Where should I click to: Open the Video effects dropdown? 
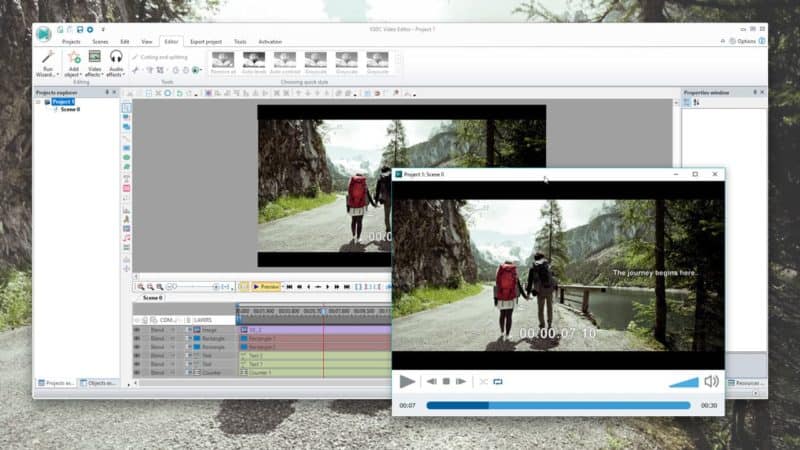tap(94, 64)
